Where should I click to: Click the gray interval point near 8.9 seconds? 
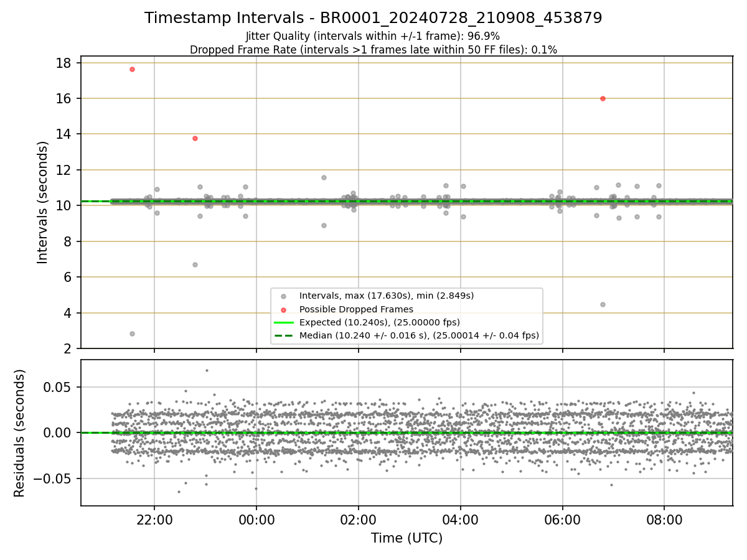(x=324, y=225)
